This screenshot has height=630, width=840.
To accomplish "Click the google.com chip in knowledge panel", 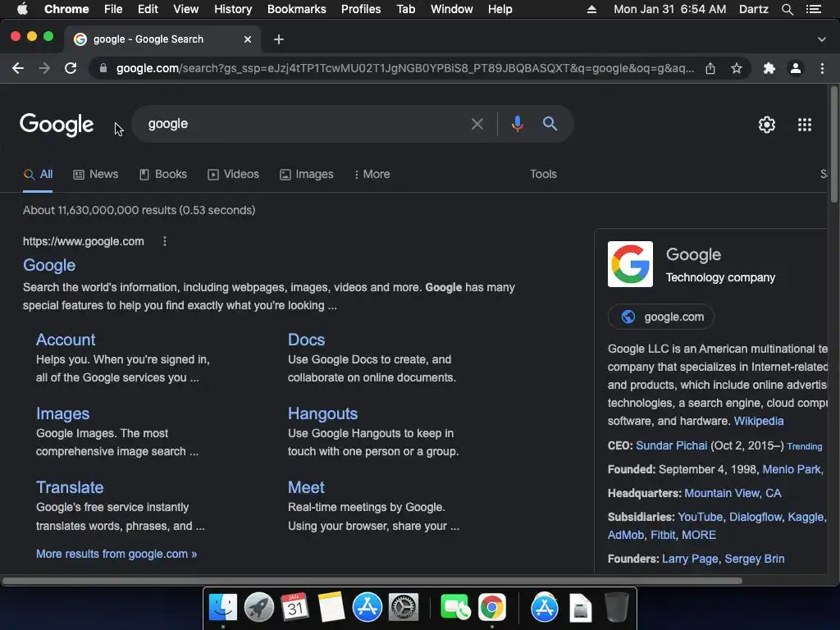I will [660, 317].
